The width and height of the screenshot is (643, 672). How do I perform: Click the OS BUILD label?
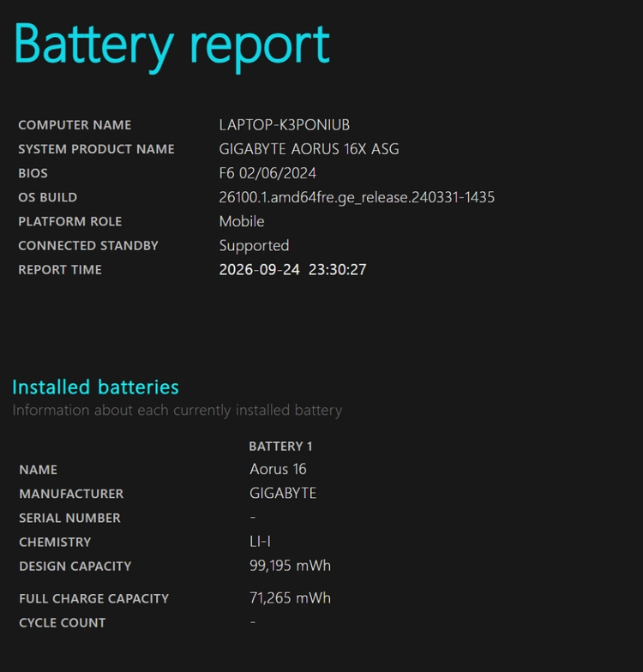click(x=48, y=197)
